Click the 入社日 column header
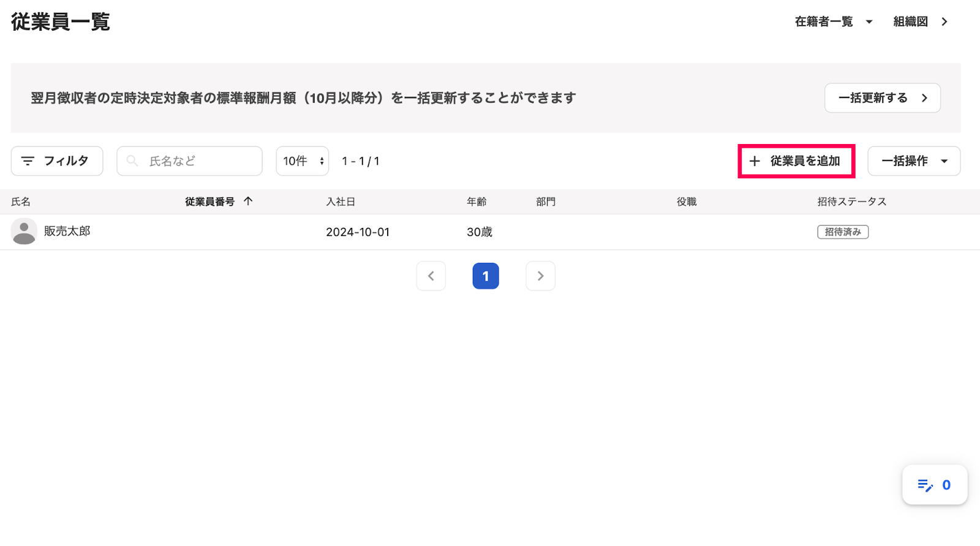Viewport: 980px width, 546px height. click(x=341, y=202)
